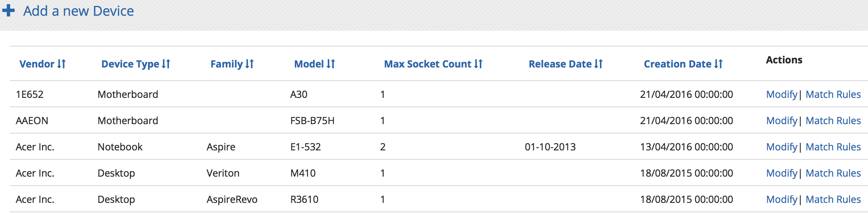
Task: Open Match Rules for the A30 device
Action: click(x=833, y=94)
